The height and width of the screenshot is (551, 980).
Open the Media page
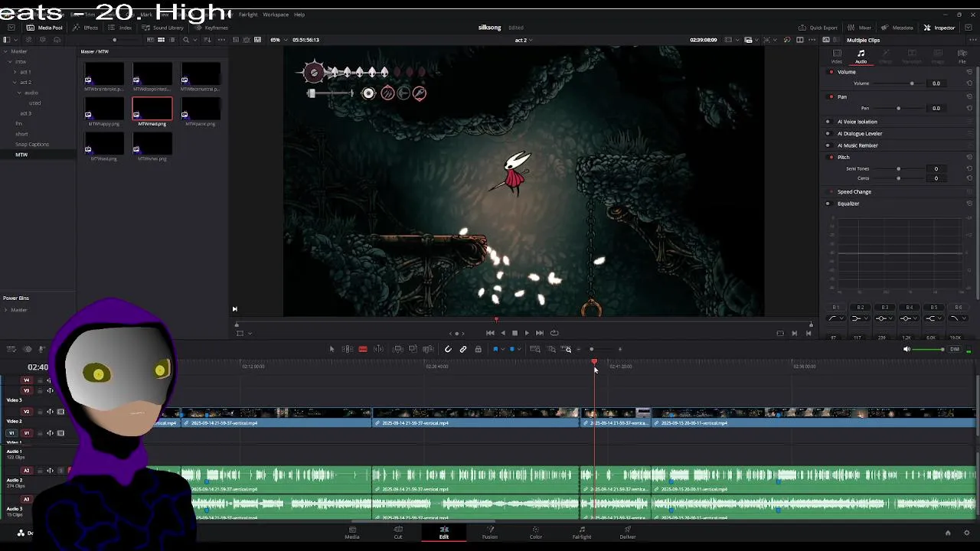coord(352,533)
